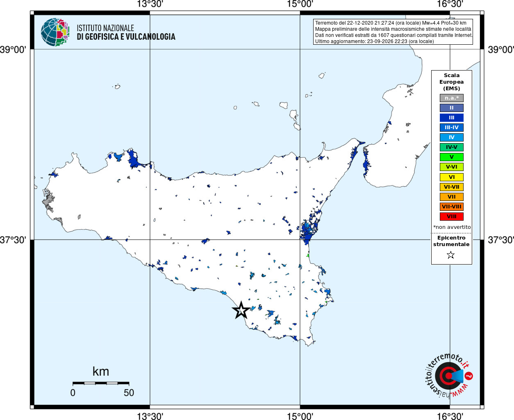Click the legend star under Epicentro strumentale
Image resolution: width=514 pixels, height=420 pixels.
(451, 255)
